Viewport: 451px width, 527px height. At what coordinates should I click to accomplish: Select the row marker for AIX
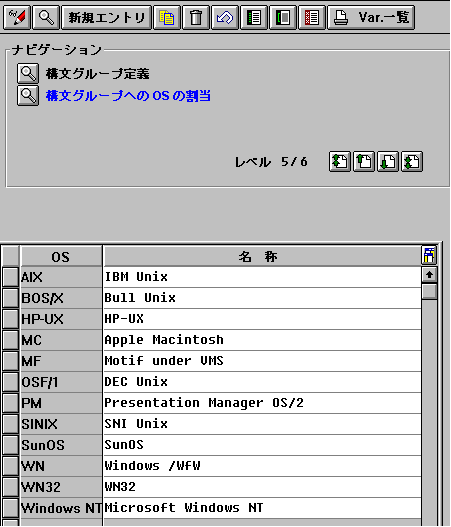point(10,277)
